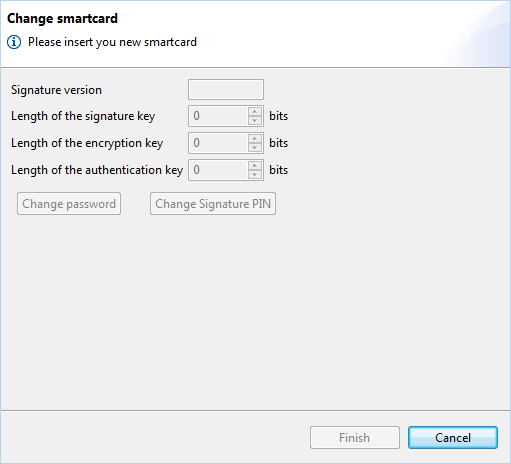This screenshot has width=511, height=464.
Task: Click the Change Signature PIN button
Action: click(213, 204)
